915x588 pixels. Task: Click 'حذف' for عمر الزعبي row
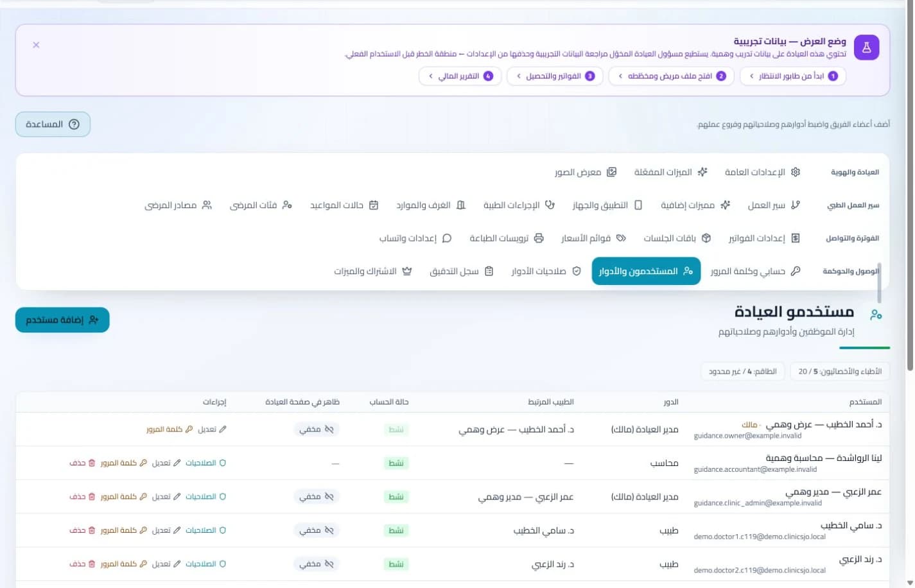82,497
